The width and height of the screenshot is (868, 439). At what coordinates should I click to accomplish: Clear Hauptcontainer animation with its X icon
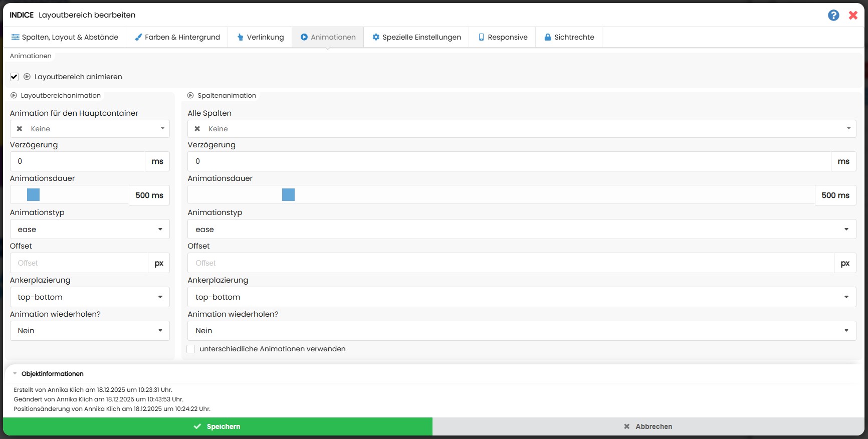(x=20, y=129)
